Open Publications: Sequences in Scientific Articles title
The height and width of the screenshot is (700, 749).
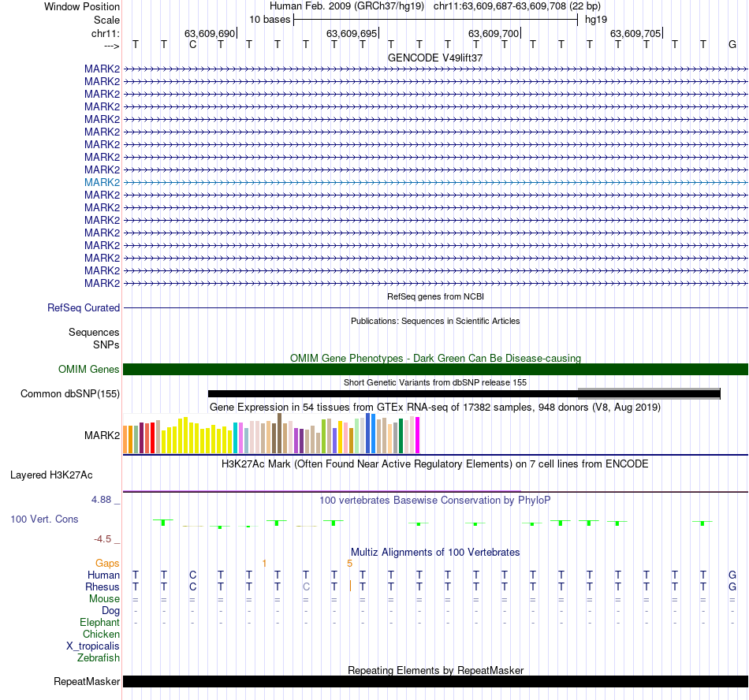pos(435,321)
